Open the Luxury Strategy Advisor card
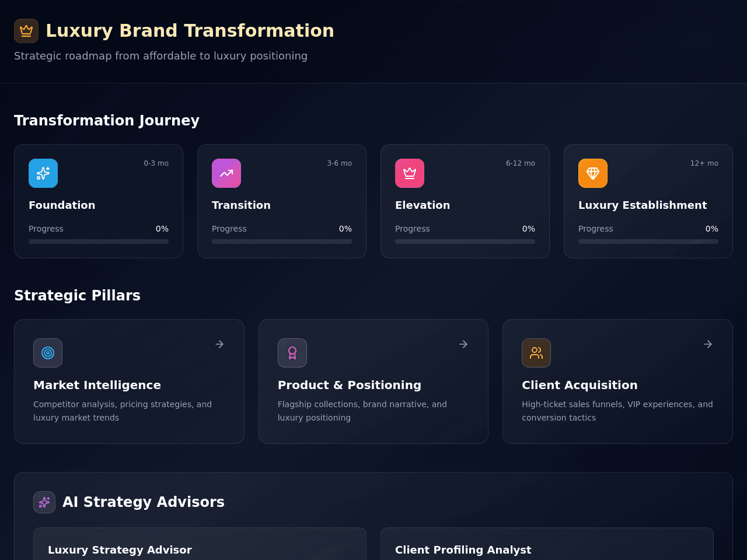Image resolution: width=747 pixels, height=560 pixels. coord(200,544)
